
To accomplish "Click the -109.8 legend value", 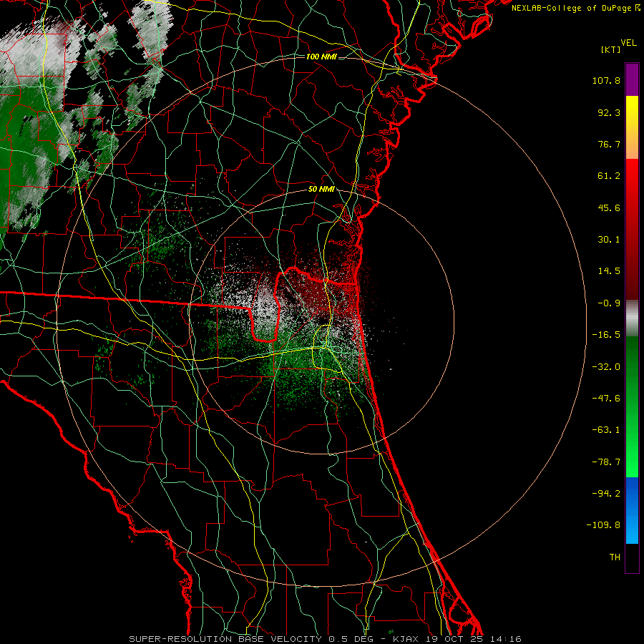I will point(604,525).
